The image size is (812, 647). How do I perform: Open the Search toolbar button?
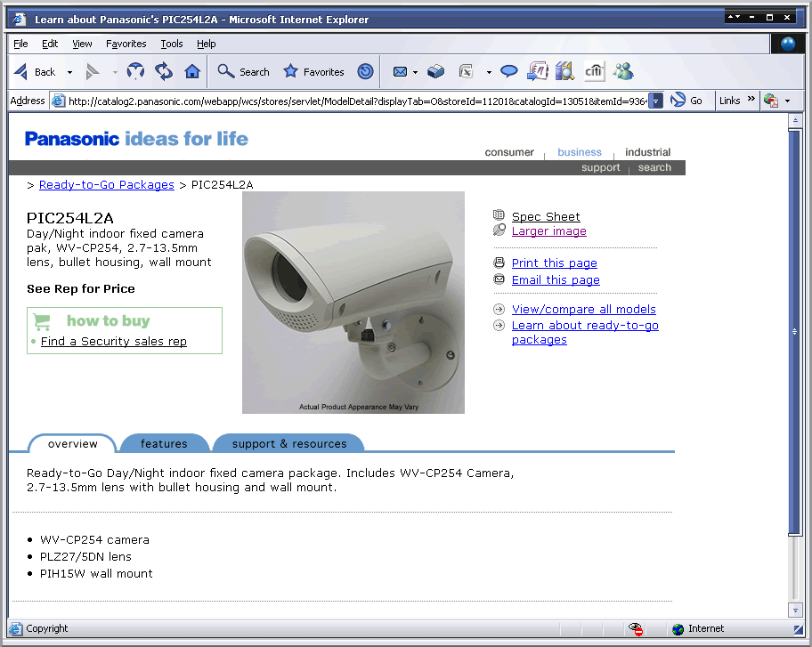point(243,71)
